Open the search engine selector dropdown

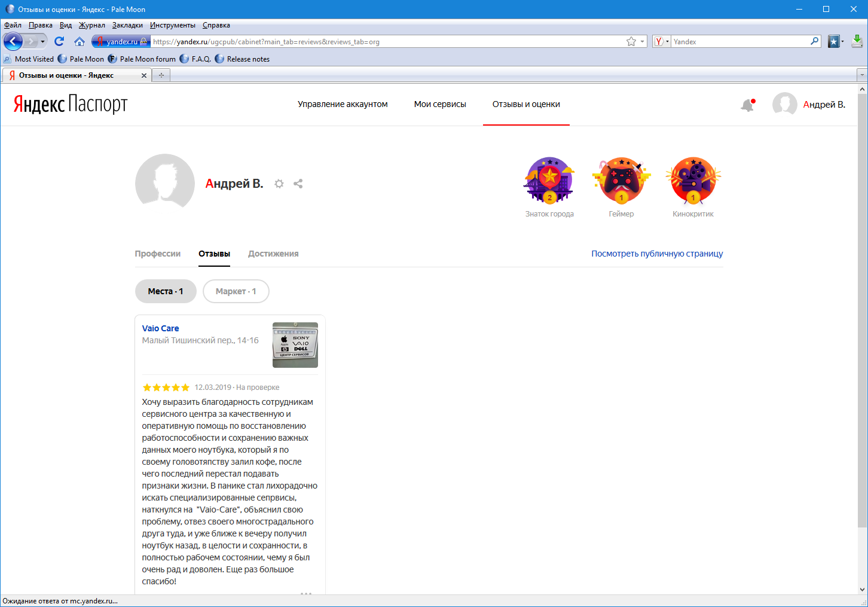[661, 41]
